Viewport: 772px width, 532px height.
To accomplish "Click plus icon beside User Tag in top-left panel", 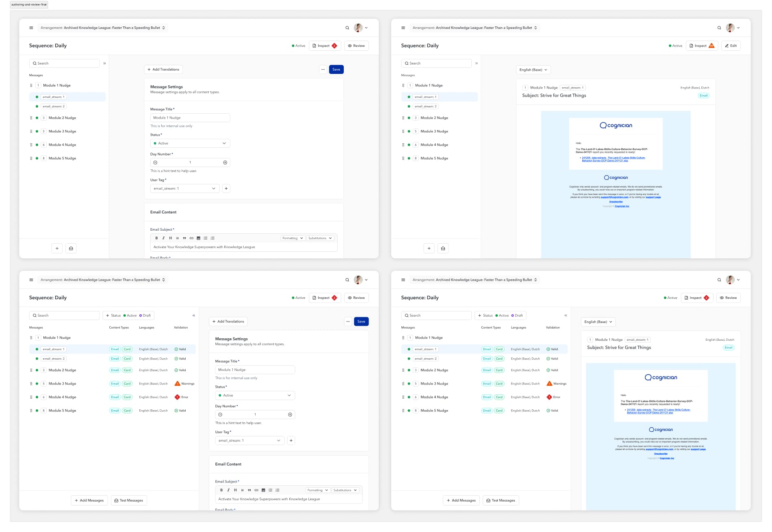I will (226, 188).
